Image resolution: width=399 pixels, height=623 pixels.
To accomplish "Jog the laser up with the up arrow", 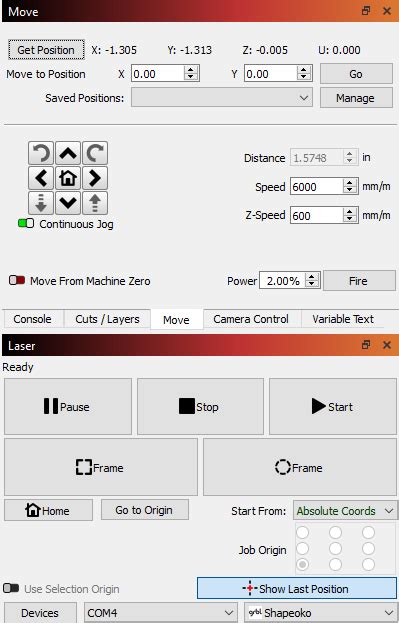I will [68, 153].
